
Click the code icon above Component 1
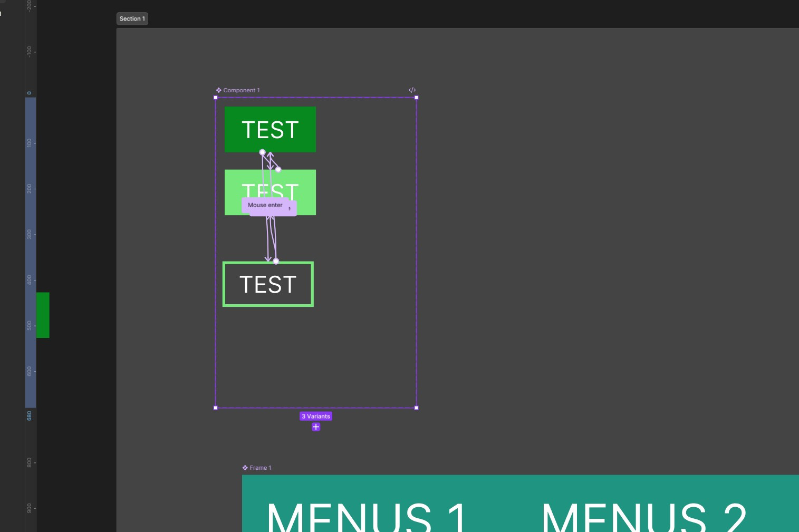click(412, 90)
